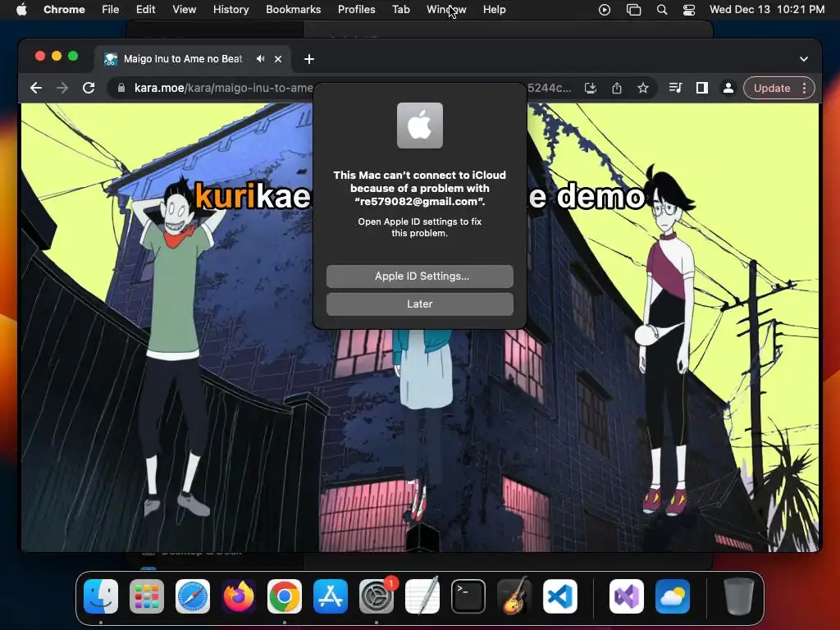This screenshot has height=630, width=840.
Task: Open Stage Manager windows icon in menu bar
Action: point(633,10)
